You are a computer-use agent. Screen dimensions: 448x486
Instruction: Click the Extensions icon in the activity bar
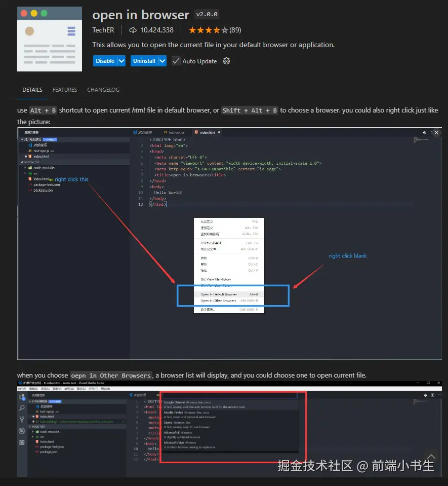click(x=21, y=442)
